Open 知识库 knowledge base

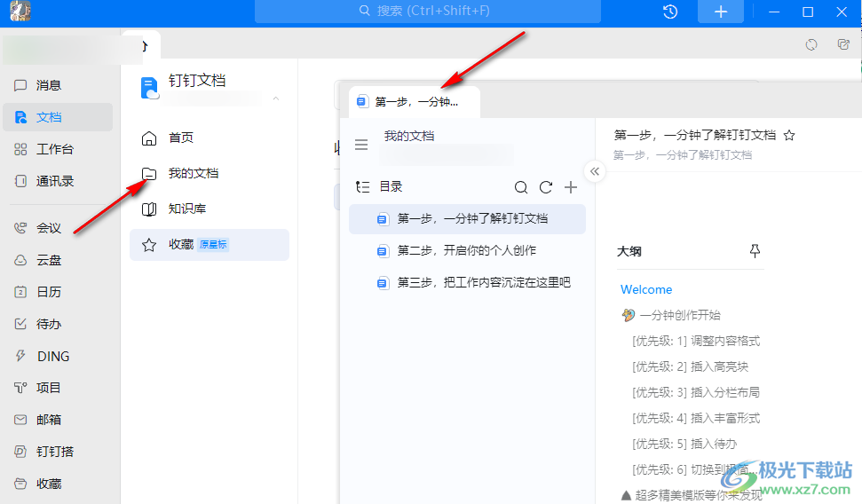tap(186, 209)
